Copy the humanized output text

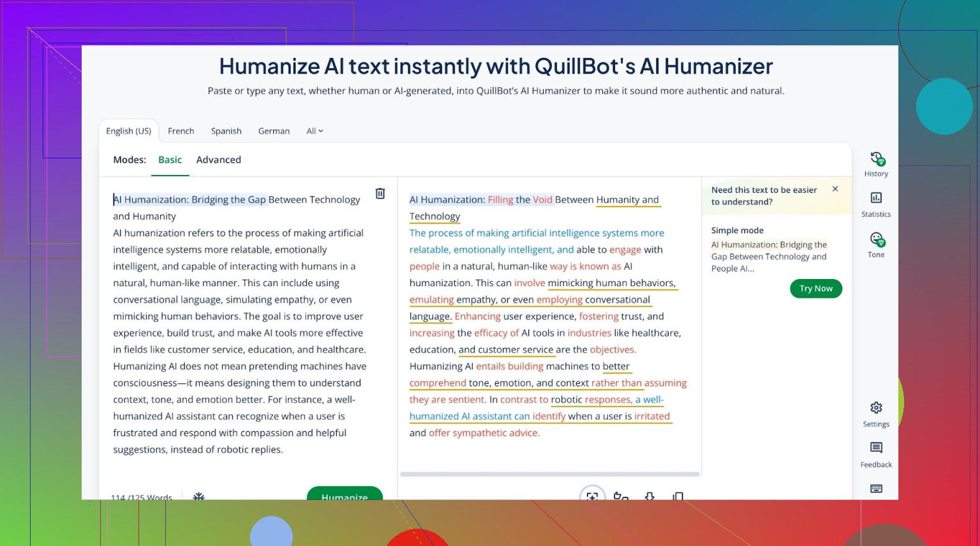point(678,496)
